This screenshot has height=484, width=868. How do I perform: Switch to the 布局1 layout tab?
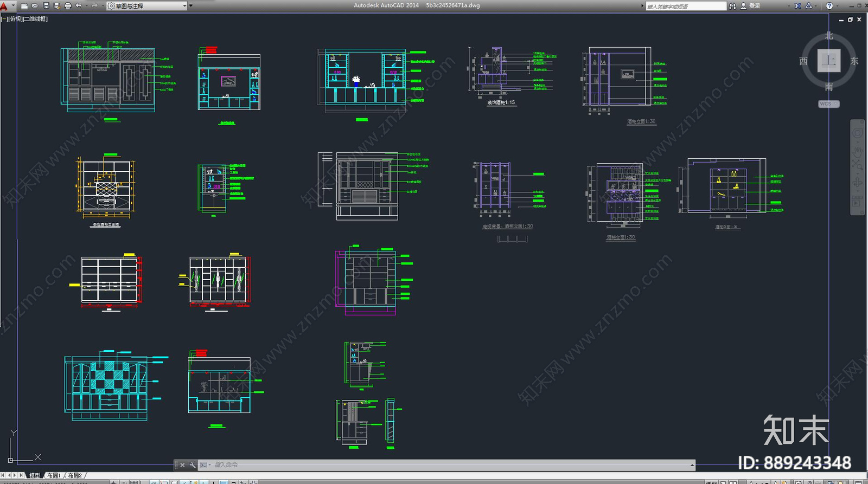(x=54, y=475)
